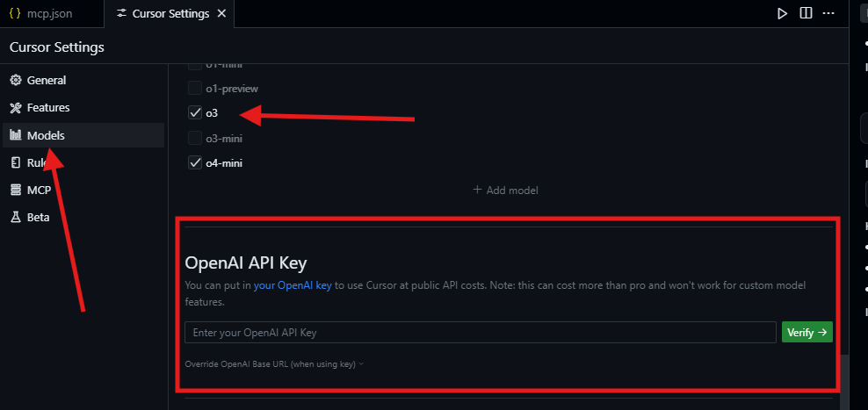Click the MCP server icon
The width and height of the screenshot is (868, 410).
click(16, 190)
